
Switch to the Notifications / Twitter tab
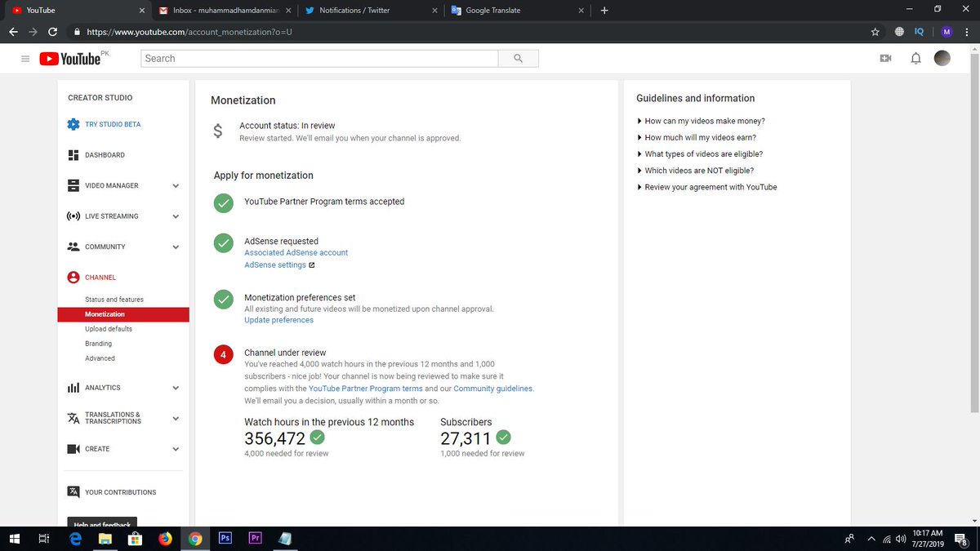click(x=370, y=11)
